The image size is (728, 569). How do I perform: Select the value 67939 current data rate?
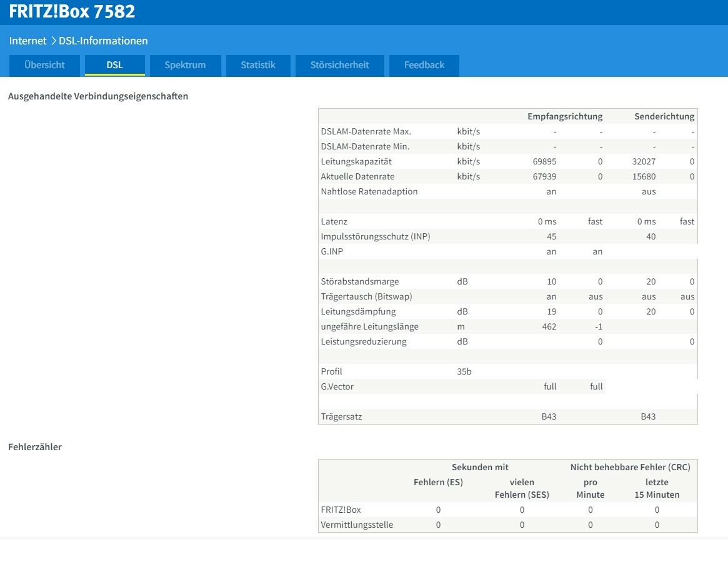[545, 176]
